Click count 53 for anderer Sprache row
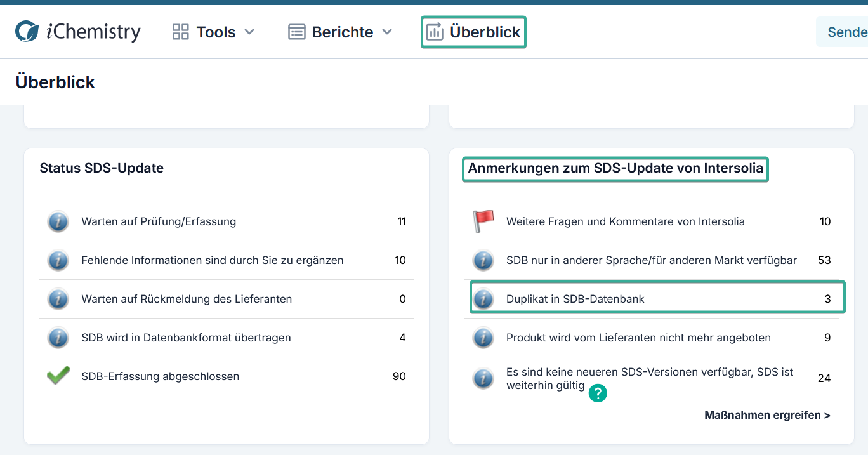868x455 pixels. click(824, 260)
